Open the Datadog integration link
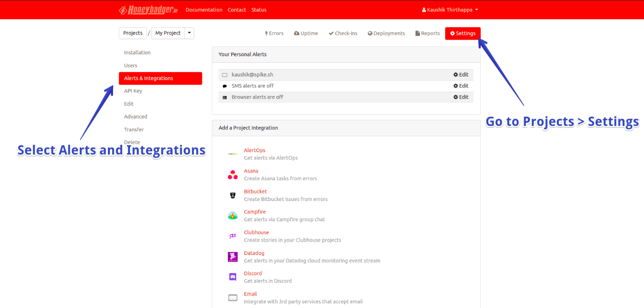 click(254, 253)
